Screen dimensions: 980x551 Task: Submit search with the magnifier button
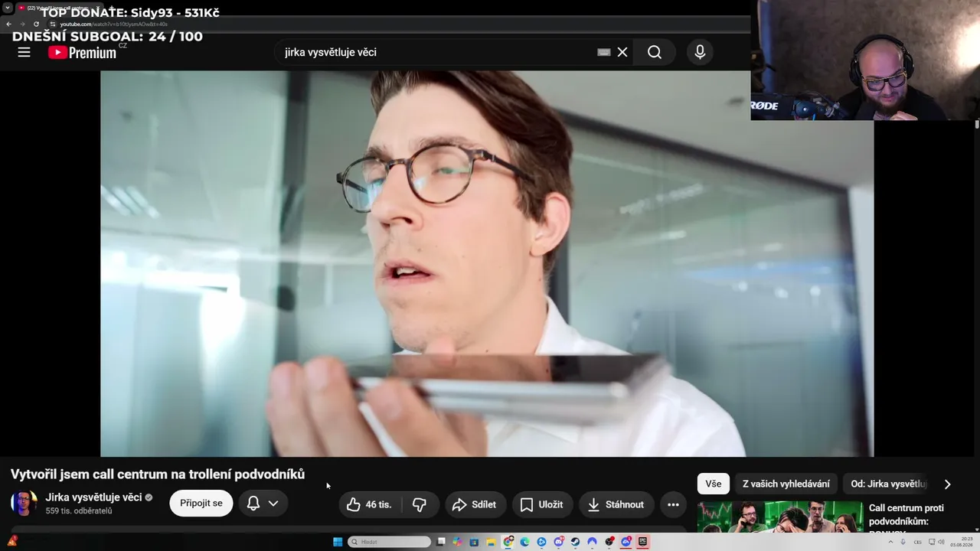655,52
